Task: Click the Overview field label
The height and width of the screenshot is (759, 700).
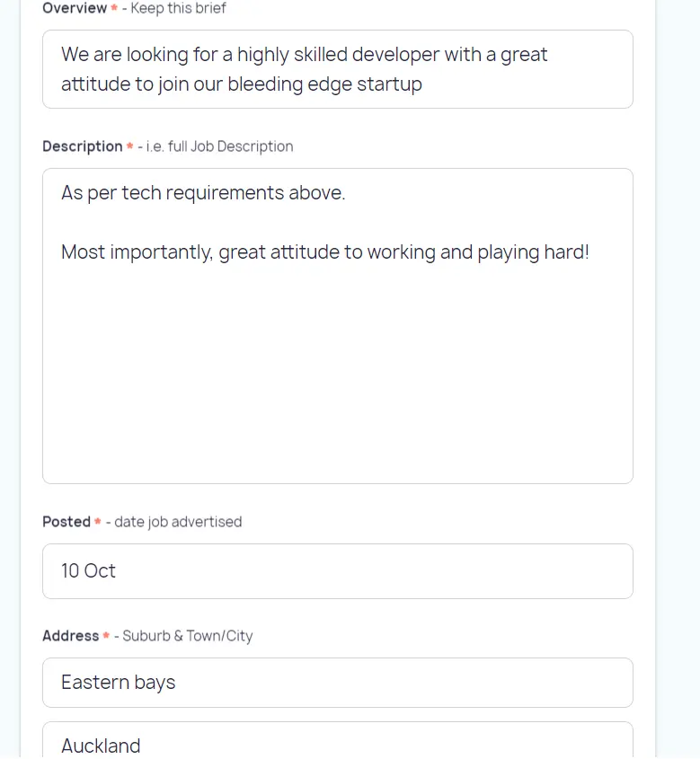Action: coord(75,8)
